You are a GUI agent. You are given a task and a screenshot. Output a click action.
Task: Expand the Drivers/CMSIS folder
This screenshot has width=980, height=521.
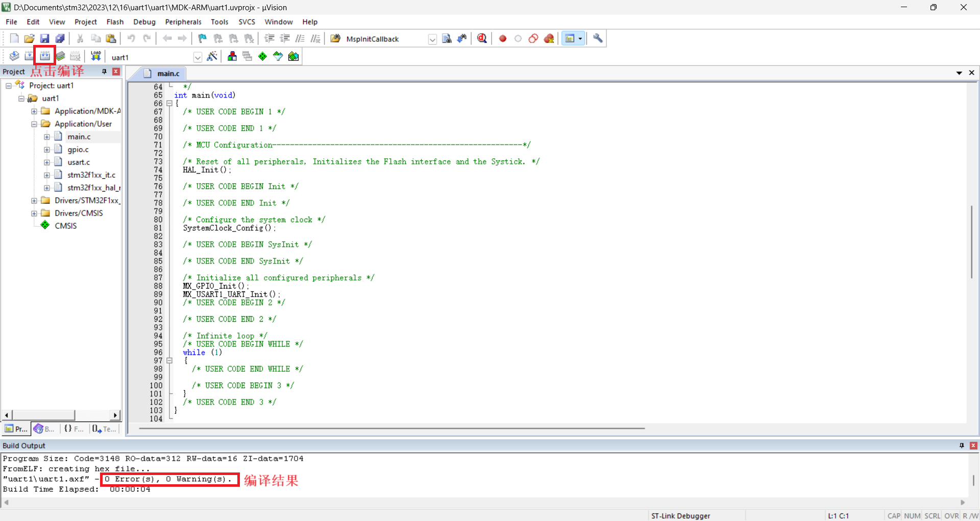pyautogui.click(x=34, y=214)
